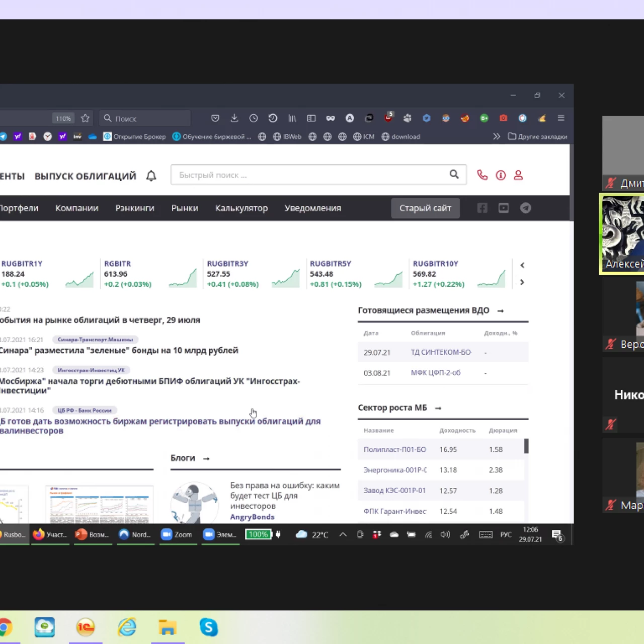Open the Другие закладки bookmarks folder
The width and height of the screenshot is (644, 644).
[538, 136]
